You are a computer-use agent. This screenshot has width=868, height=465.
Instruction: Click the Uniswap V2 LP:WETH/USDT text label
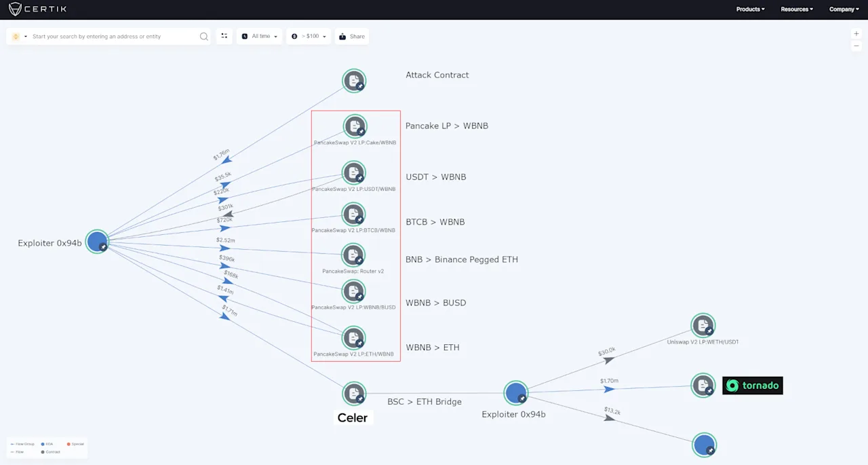coord(703,342)
